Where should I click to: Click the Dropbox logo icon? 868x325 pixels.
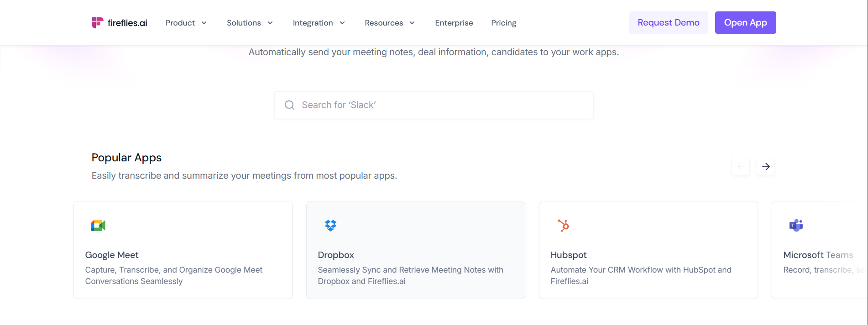point(330,225)
